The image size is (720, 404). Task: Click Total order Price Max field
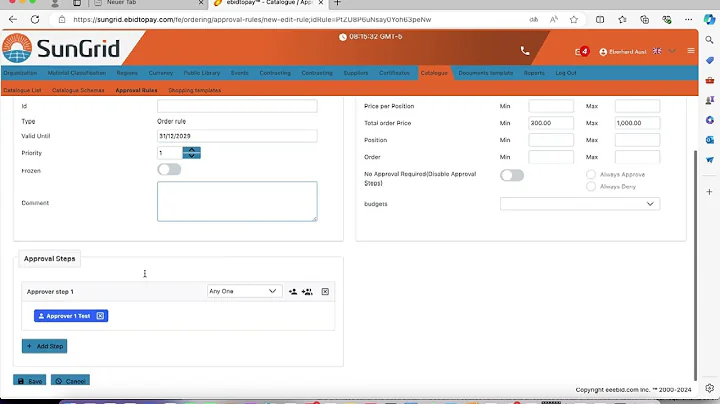[637, 123]
